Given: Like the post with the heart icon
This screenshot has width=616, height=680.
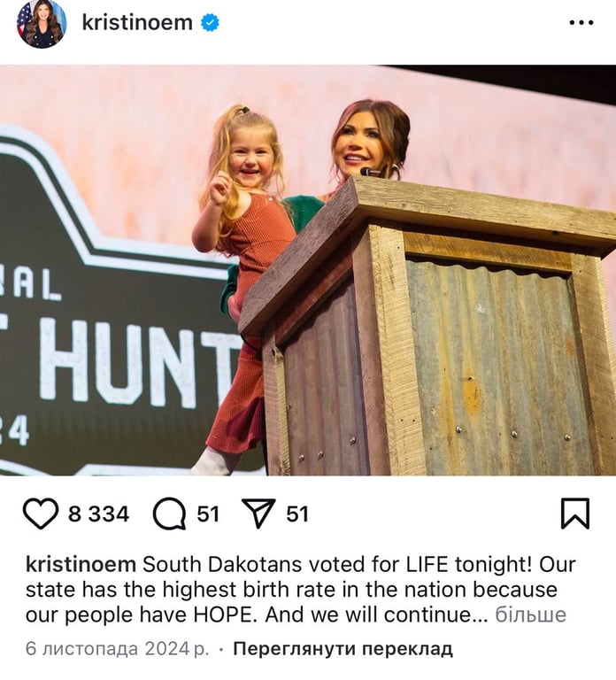Looking at the screenshot, I should point(41,514).
